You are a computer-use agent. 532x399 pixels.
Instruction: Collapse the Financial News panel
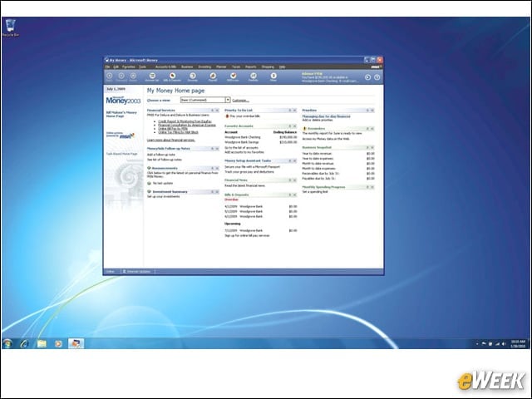click(x=290, y=180)
